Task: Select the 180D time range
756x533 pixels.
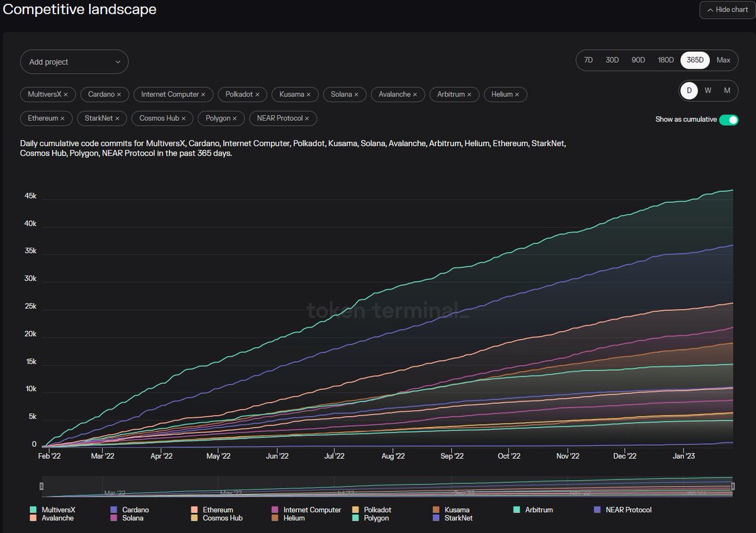Action: [x=666, y=60]
